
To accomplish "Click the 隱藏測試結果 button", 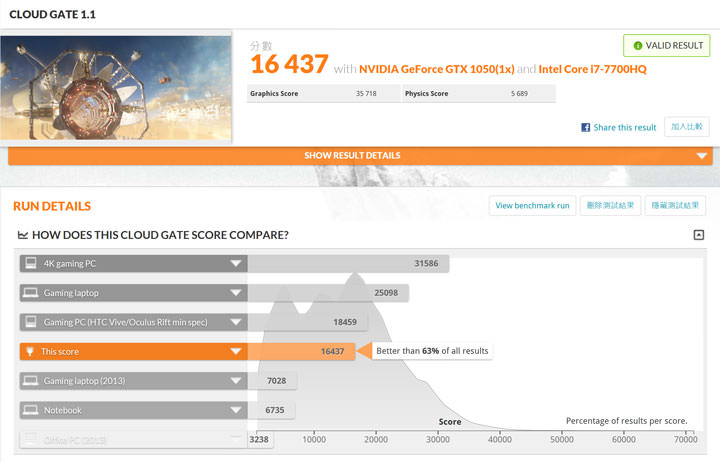I will tap(675, 206).
